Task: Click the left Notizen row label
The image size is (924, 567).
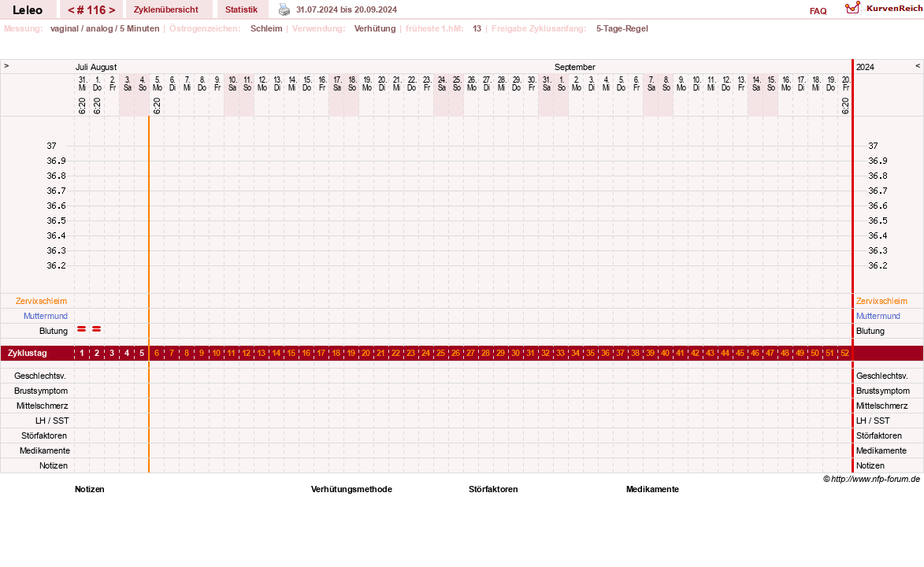Action: [54, 465]
